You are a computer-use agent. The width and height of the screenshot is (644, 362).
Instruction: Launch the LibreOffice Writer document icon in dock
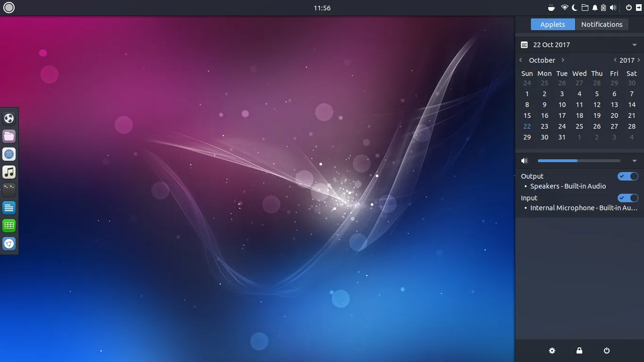tap(9, 208)
